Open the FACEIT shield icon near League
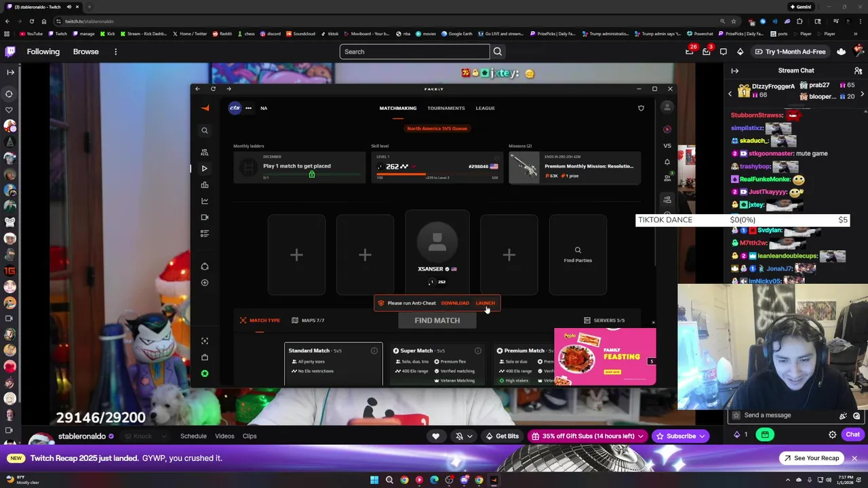868x488 pixels. click(641, 108)
